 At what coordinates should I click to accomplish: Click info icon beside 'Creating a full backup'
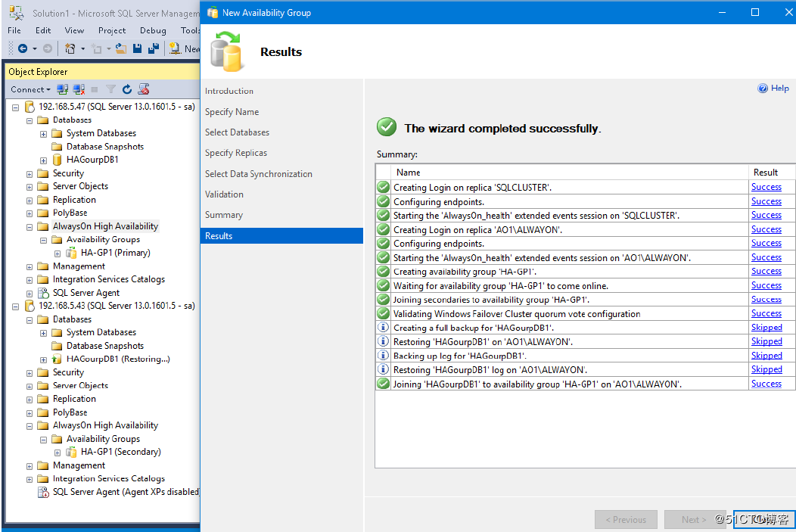tap(384, 328)
